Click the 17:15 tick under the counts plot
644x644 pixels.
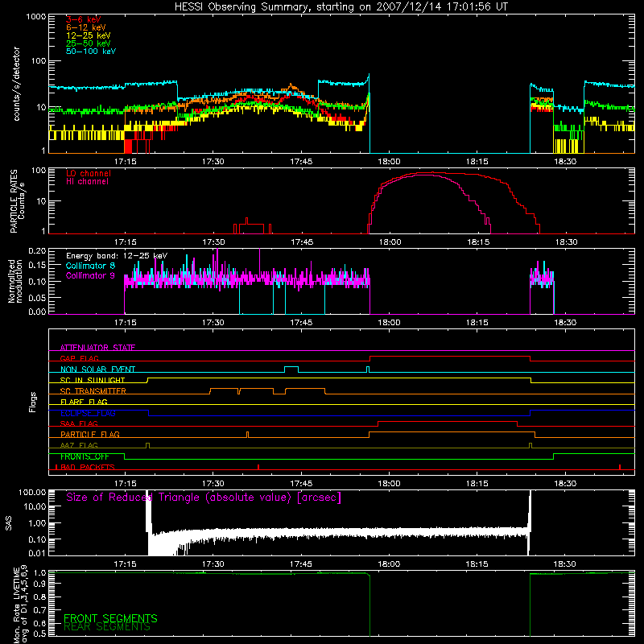click(126, 162)
